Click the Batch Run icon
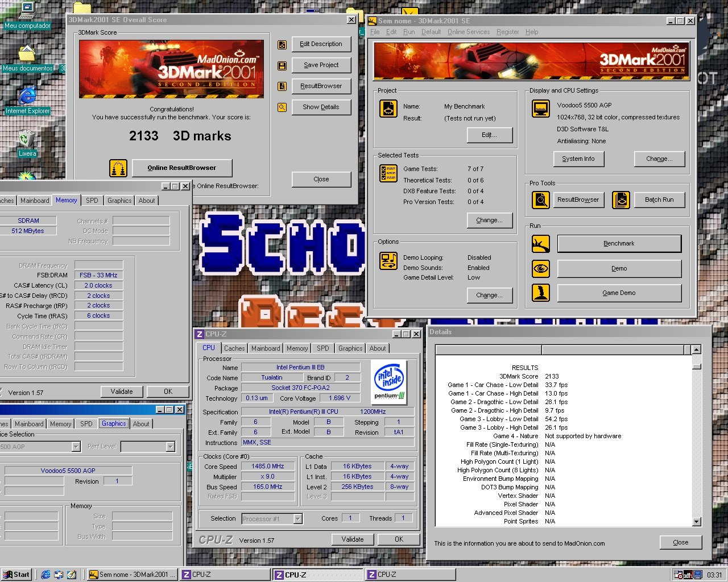The image size is (728, 582). 621,200
